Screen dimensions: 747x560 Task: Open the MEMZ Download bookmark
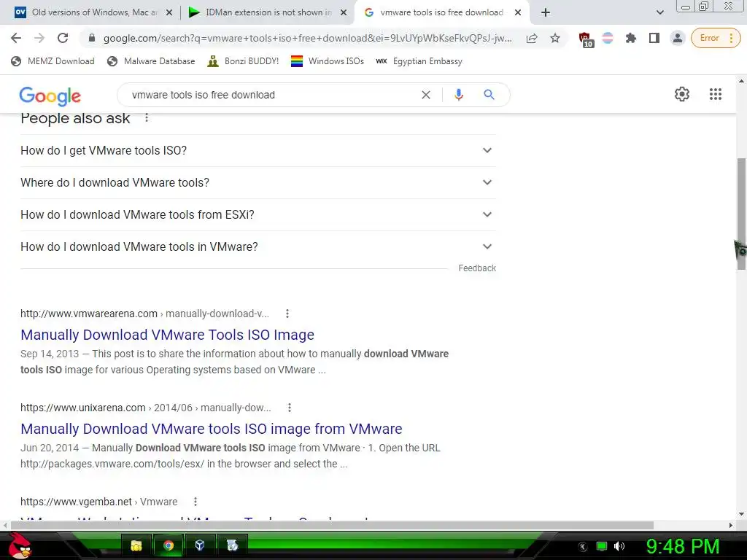pos(53,61)
